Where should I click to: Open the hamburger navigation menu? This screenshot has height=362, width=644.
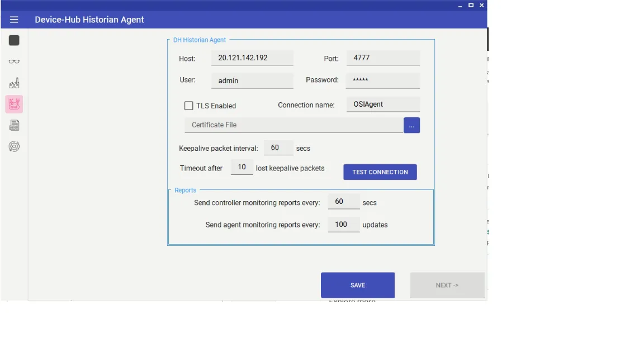(14, 20)
